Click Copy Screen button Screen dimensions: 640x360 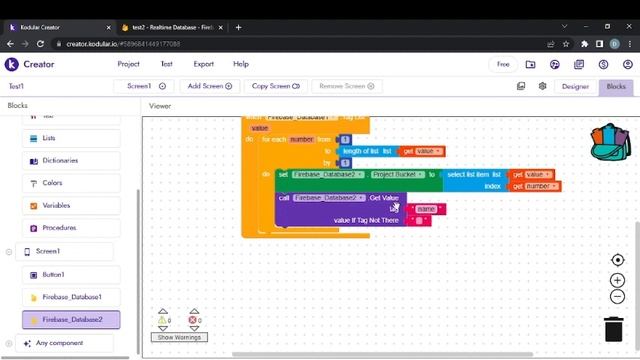pos(276,86)
